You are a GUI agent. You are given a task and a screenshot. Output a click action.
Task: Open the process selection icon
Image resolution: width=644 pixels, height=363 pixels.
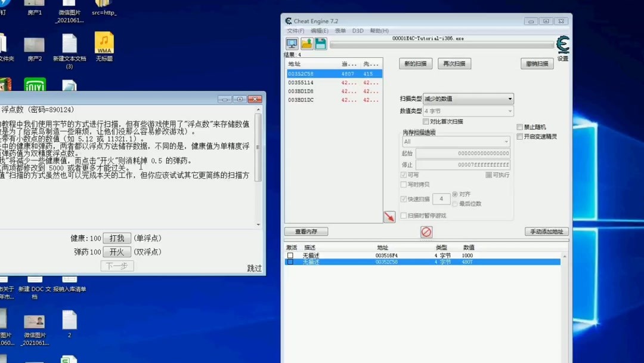coord(291,43)
